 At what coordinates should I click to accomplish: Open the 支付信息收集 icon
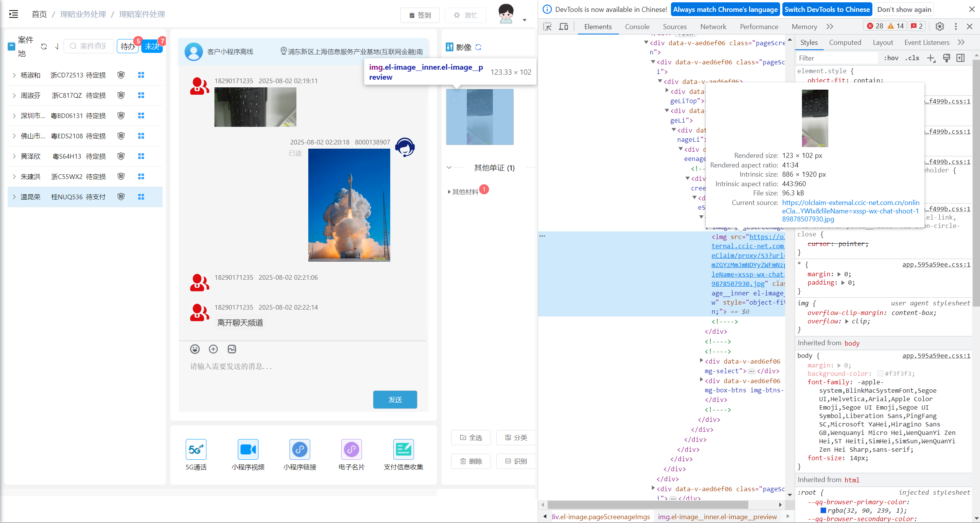click(403, 449)
